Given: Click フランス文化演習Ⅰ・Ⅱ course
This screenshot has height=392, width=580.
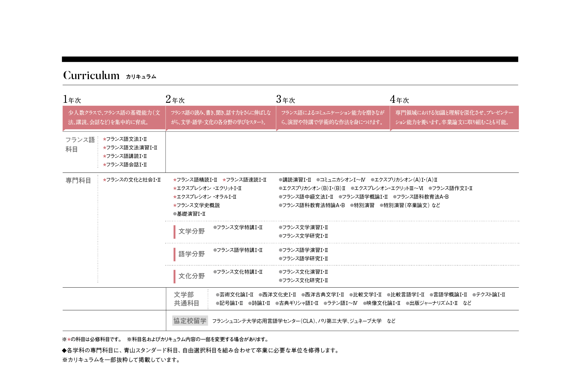Looking at the screenshot, I should (304, 272).
